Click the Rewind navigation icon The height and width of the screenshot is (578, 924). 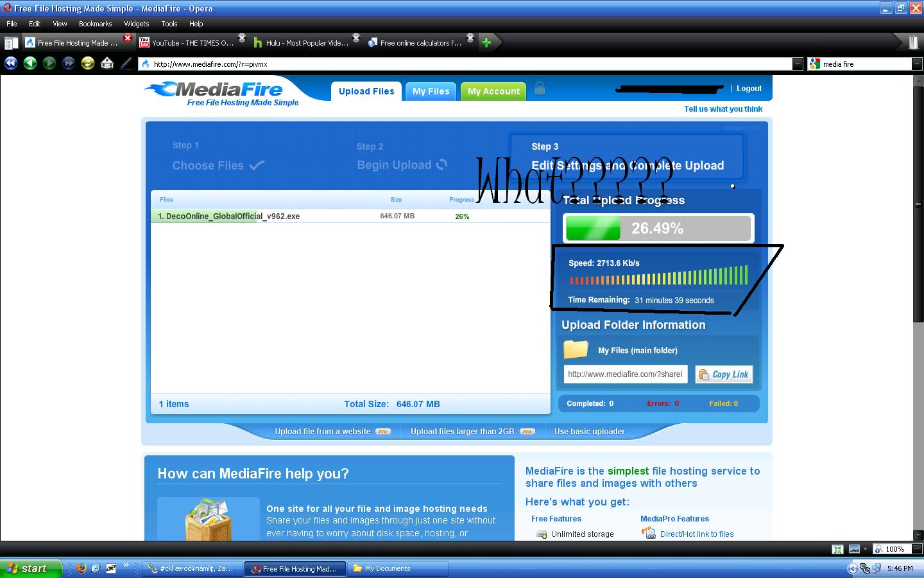(11, 63)
